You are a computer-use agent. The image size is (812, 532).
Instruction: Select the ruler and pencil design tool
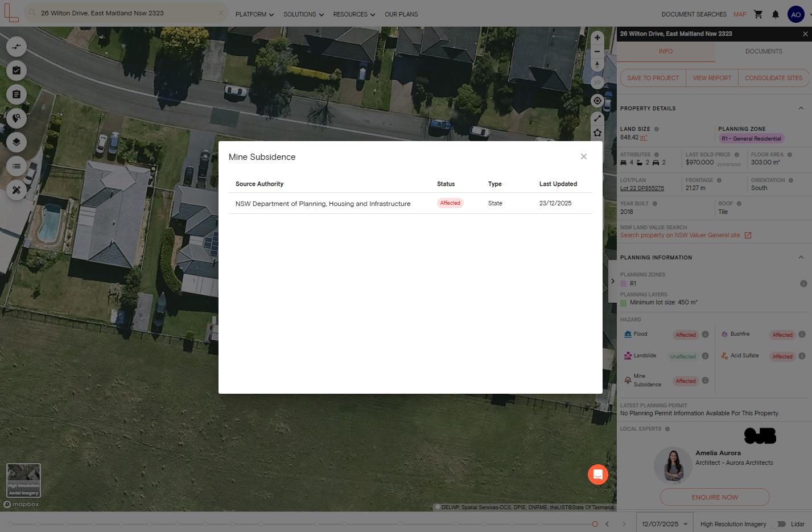coord(17,190)
